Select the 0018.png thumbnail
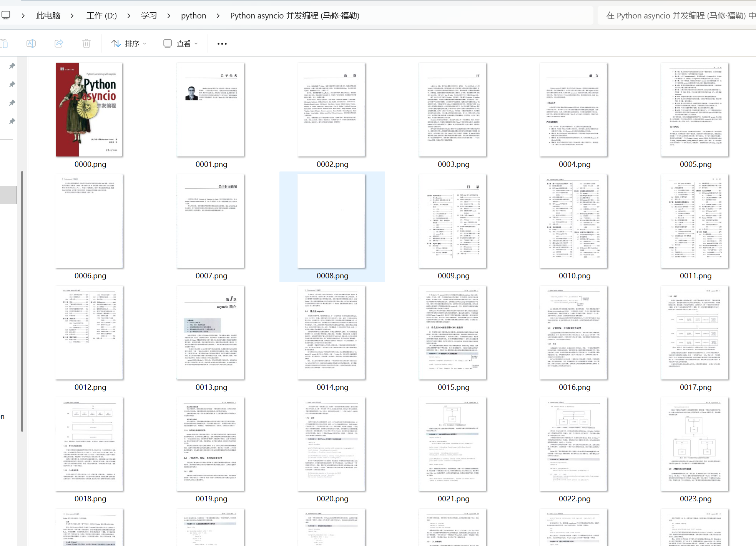Screen dimensions: 756x549 pyautogui.click(x=89, y=444)
